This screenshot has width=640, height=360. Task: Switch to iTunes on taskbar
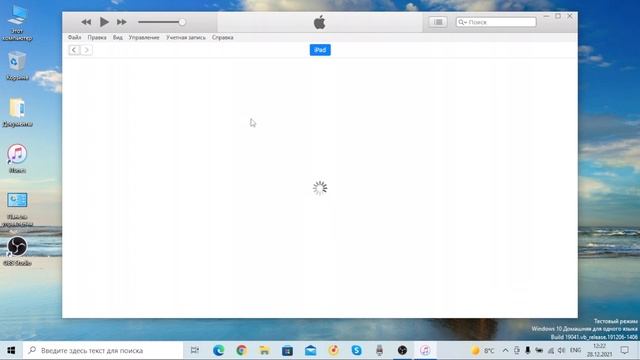pos(425,350)
